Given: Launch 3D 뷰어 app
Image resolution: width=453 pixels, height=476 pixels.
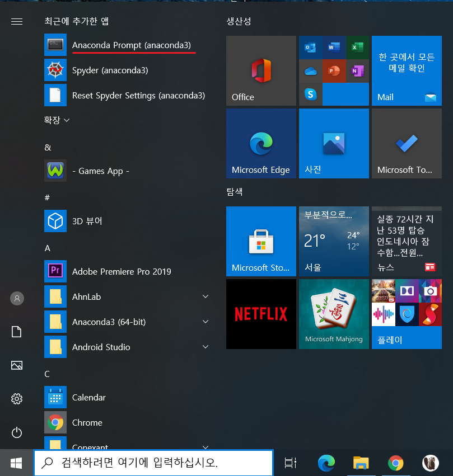Looking at the screenshot, I should coord(128,221).
